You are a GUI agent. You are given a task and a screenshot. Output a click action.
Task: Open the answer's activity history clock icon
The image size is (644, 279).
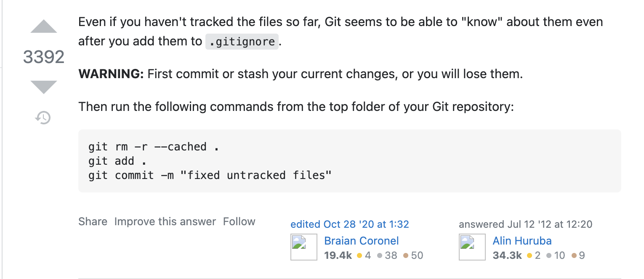click(43, 118)
